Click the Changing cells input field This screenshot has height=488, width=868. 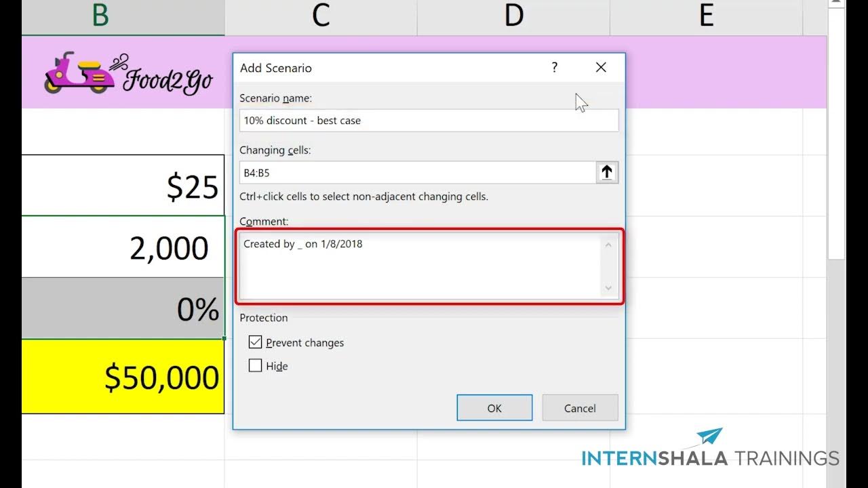[x=417, y=173]
